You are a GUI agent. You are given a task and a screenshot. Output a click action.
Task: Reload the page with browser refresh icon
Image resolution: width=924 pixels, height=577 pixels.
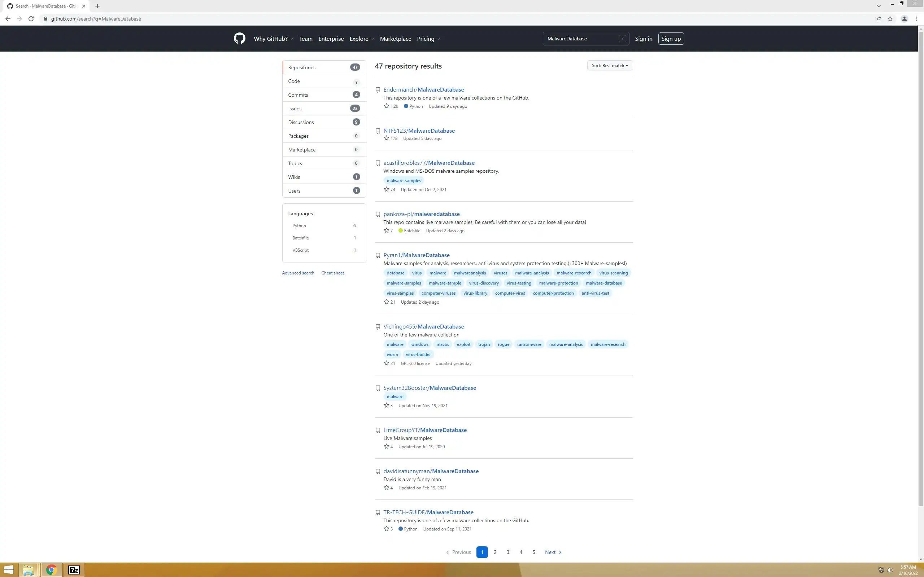31,19
